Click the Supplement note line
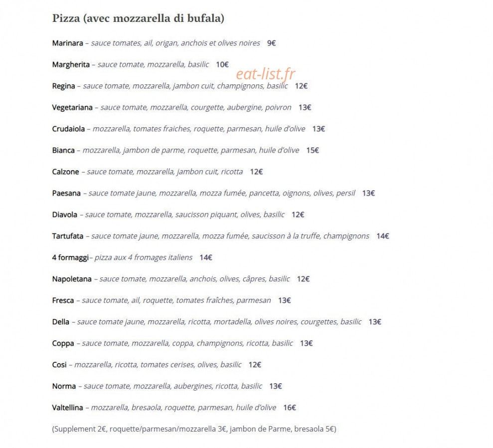The image size is (493, 448). pos(194,429)
